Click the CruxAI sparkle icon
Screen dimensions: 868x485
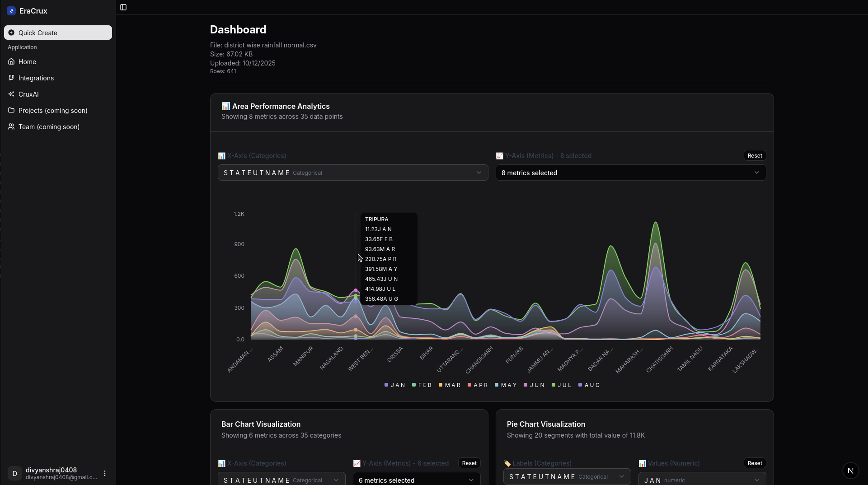11,94
